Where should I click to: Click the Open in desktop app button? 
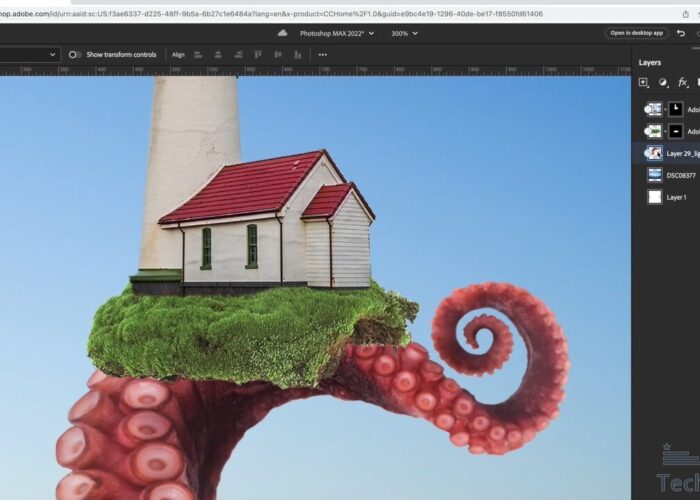click(636, 33)
